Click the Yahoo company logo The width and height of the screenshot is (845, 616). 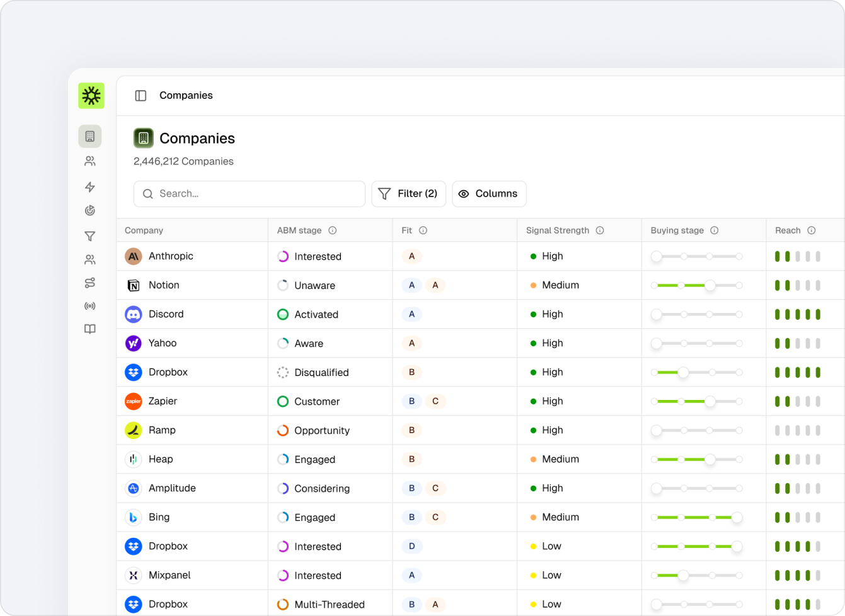point(134,343)
